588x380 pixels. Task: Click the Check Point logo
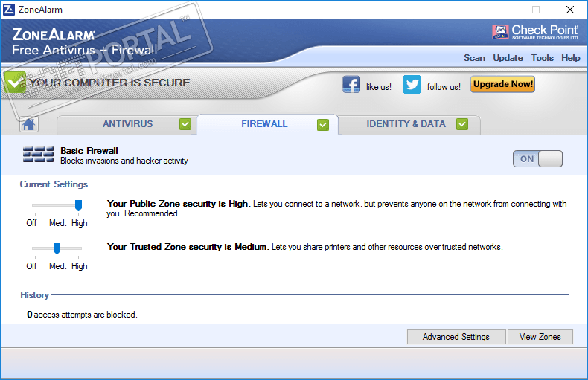click(x=535, y=32)
